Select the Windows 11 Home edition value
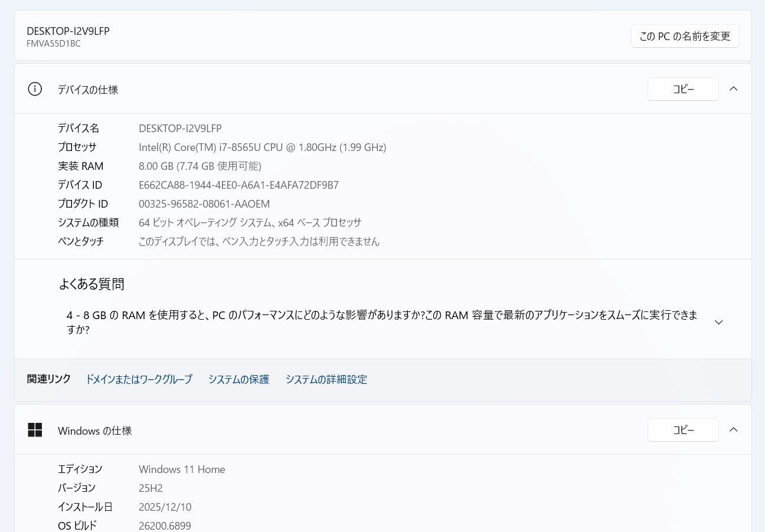 (x=181, y=469)
